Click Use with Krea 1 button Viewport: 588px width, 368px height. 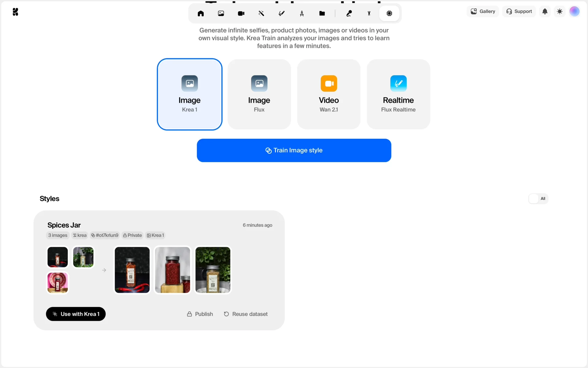[x=76, y=314]
